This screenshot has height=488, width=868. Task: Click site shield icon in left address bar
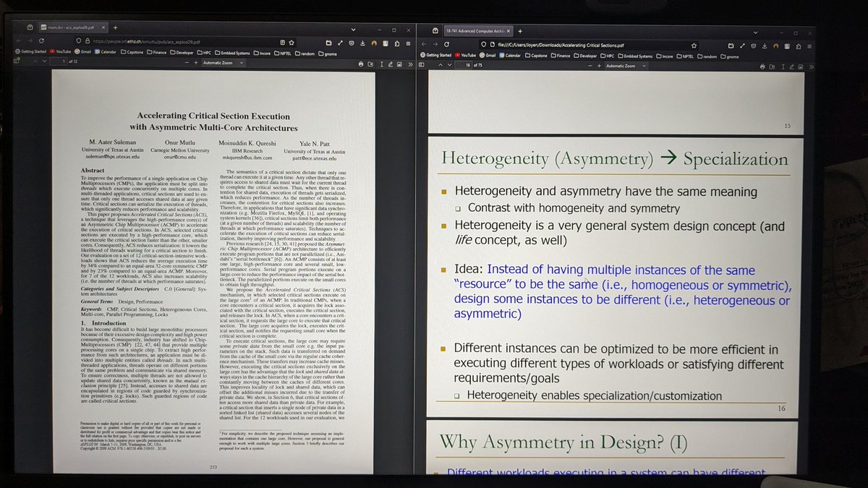[79, 42]
